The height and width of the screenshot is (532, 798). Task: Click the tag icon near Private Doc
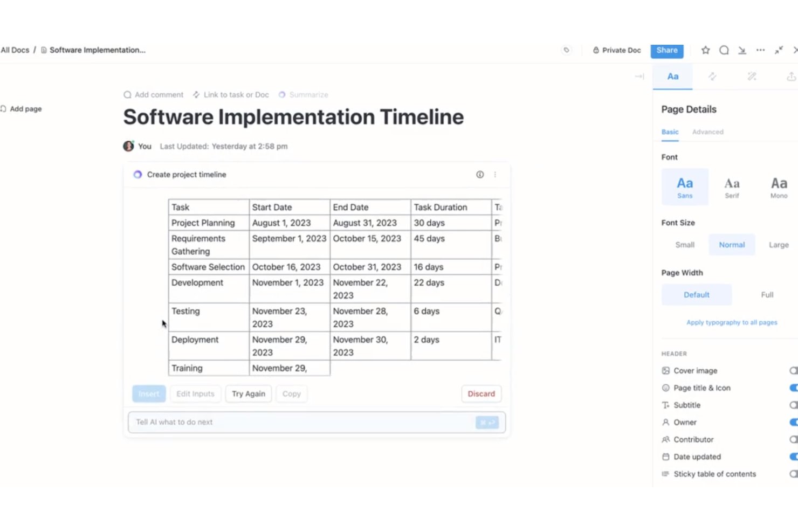click(566, 50)
